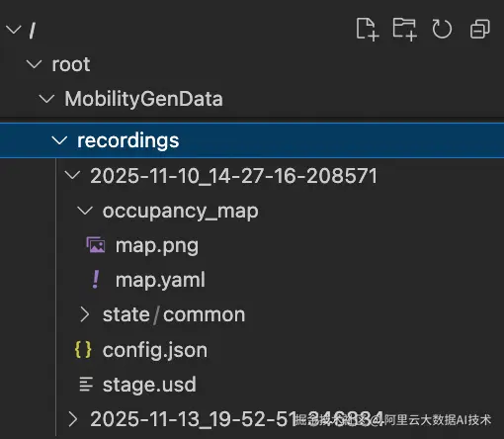Viewport: 504px width, 439px height.
Task: Open the map.yaml file
Action: pos(160,280)
